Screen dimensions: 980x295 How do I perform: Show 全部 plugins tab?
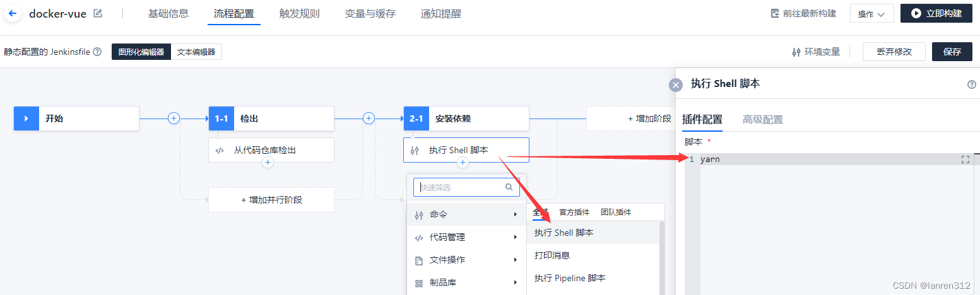click(x=540, y=212)
